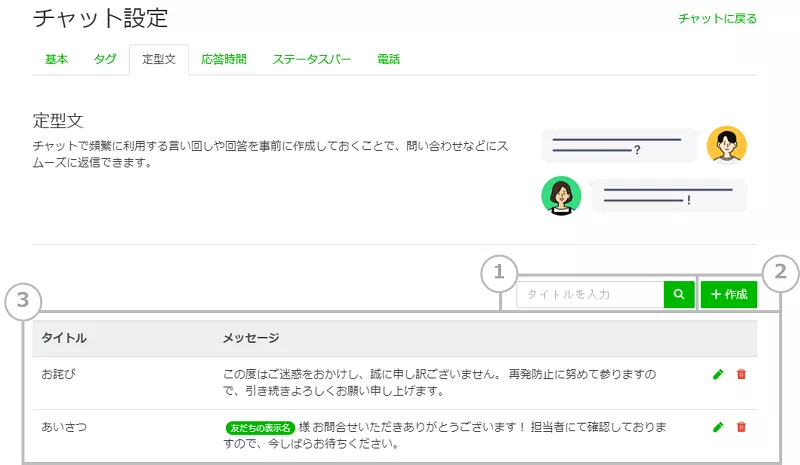Click the チャットに戻る link
800x465 pixels.
[x=717, y=19]
